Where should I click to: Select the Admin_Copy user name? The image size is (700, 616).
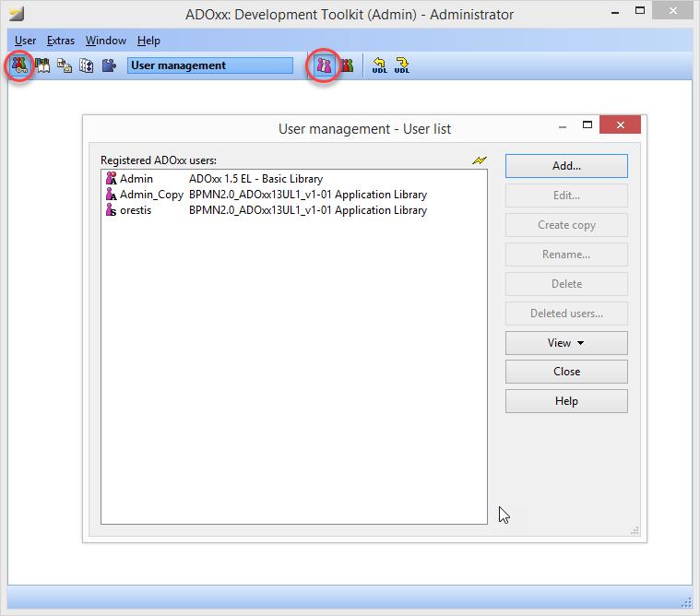[x=152, y=195]
